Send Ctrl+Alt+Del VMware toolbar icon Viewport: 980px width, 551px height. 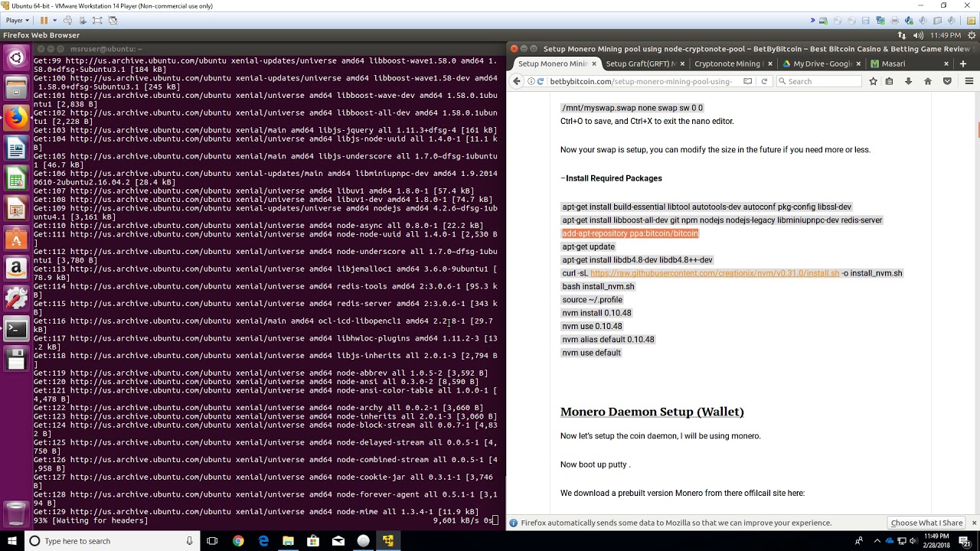click(x=68, y=21)
